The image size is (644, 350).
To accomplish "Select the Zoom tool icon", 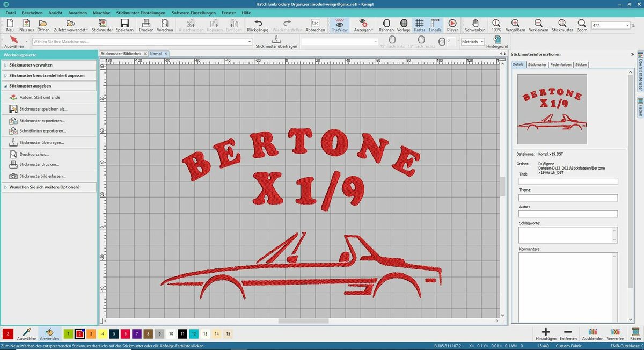I will pos(582,24).
